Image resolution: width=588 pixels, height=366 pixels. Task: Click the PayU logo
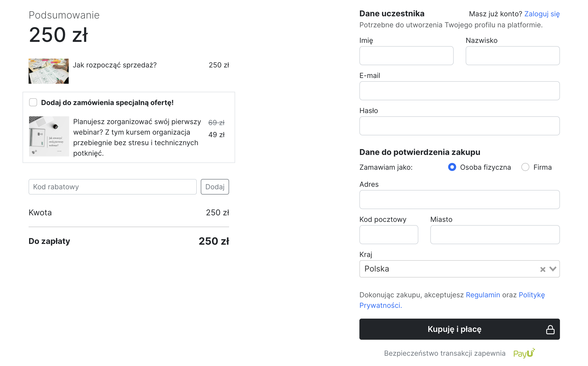pyautogui.click(x=524, y=353)
